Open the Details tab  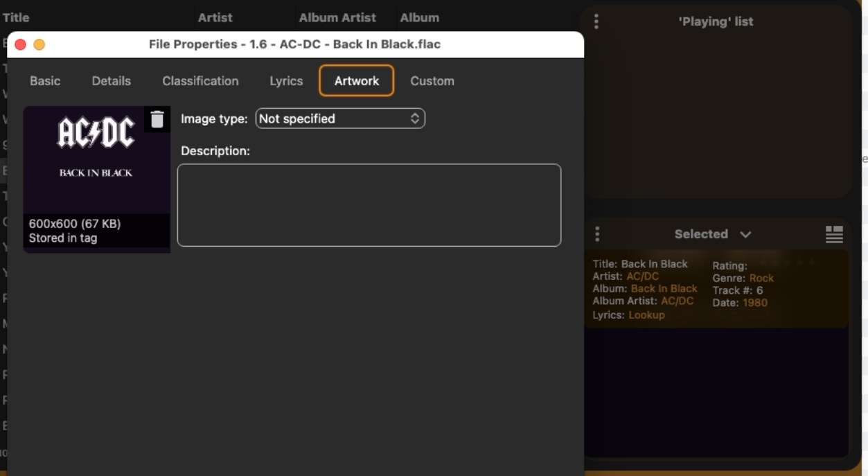(x=111, y=81)
